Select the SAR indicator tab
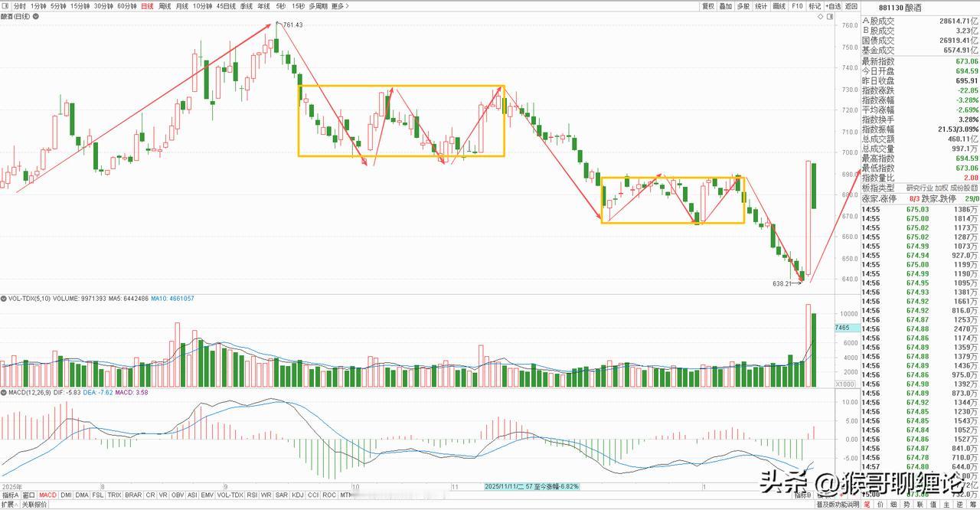 [282, 495]
